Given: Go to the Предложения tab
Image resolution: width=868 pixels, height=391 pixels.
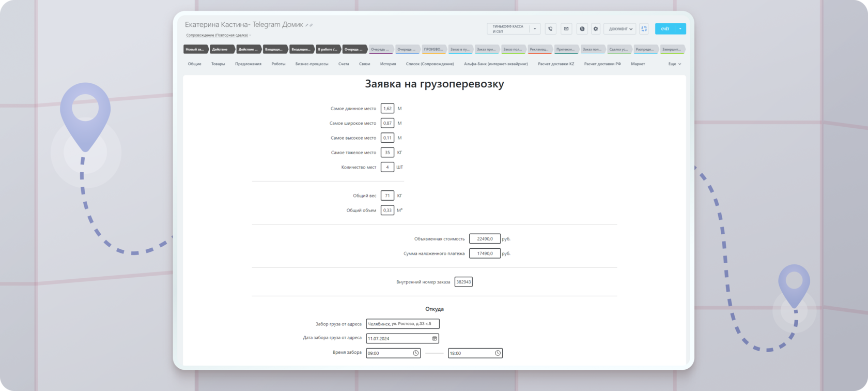Looking at the screenshot, I should (248, 64).
